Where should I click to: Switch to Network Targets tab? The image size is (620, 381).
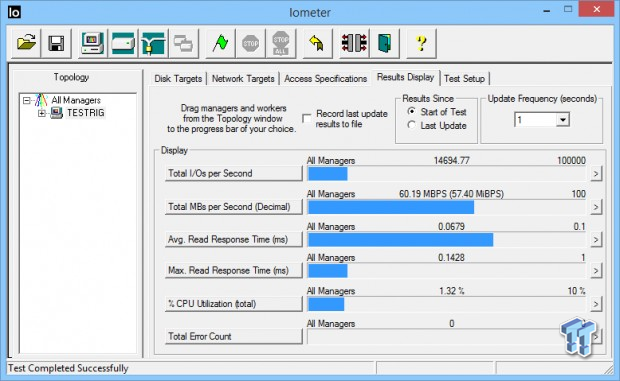(x=243, y=79)
